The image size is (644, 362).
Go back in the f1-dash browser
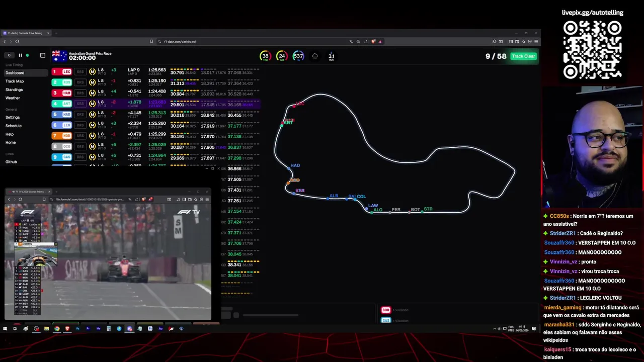pyautogui.click(x=5, y=42)
